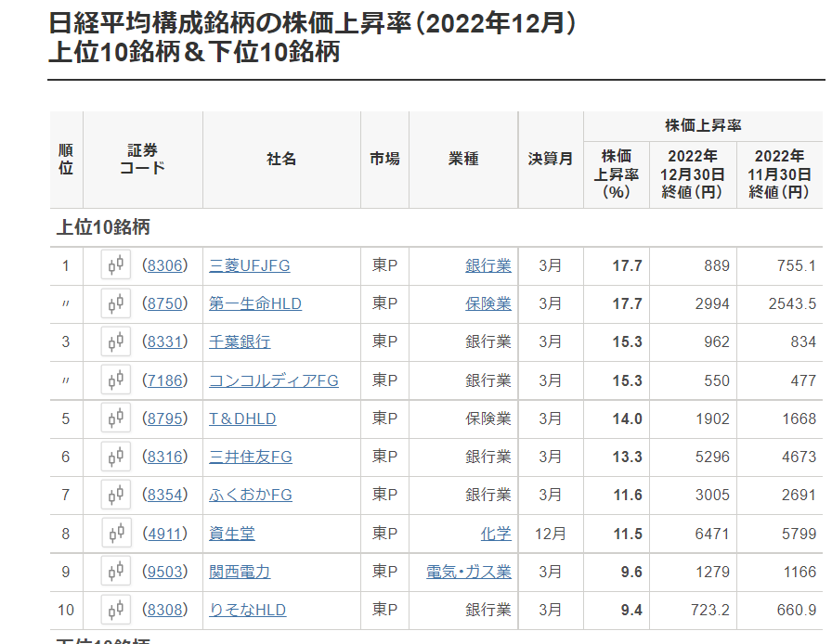The height and width of the screenshot is (644, 832).
Task: Open the chart icon for コンコルディアFG
Action: [116, 380]
